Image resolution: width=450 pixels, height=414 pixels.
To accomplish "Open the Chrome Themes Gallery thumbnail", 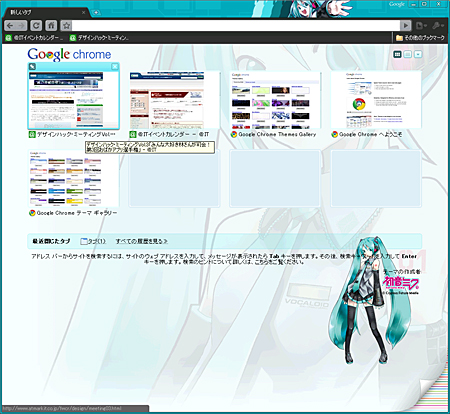I will [x=275, y=100].
